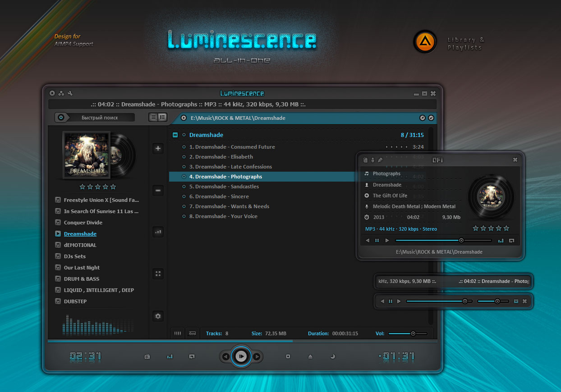Image resolution: width=561 pixels, height=392 pixels.
Task: Click the pencil edit tags icon in QFI window
Action: (380, 160)
